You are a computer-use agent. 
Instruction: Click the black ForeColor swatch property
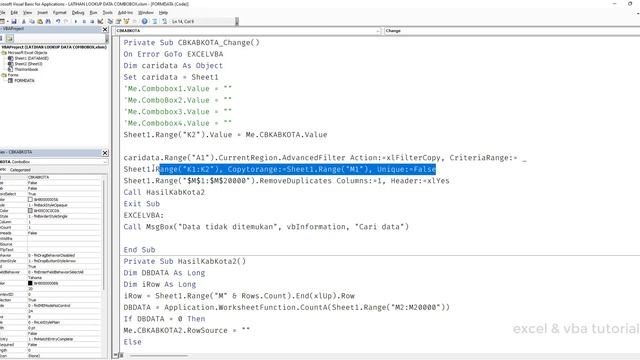click(x=30, y=283)
